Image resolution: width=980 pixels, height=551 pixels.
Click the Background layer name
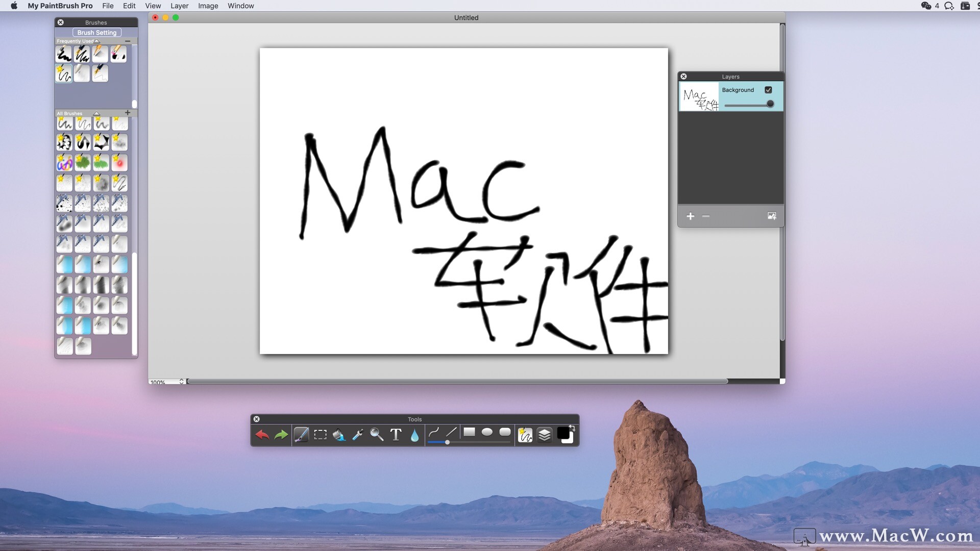tap(738, 90)
